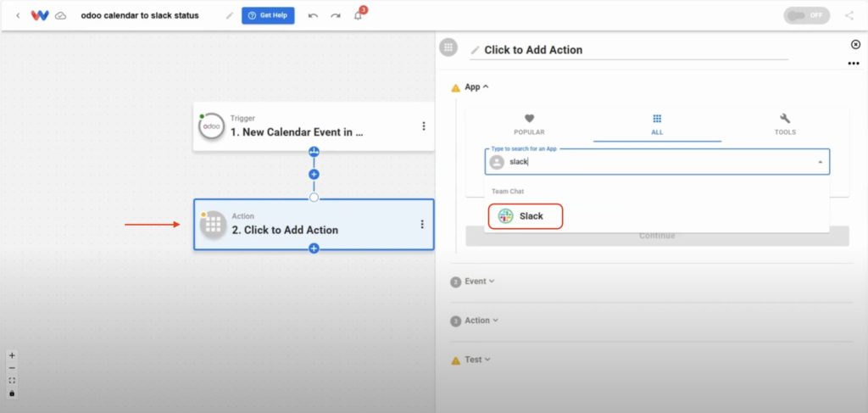Open the panel's three-dot options menu
Screen dimensions: 868x413
tap(854, 64)
